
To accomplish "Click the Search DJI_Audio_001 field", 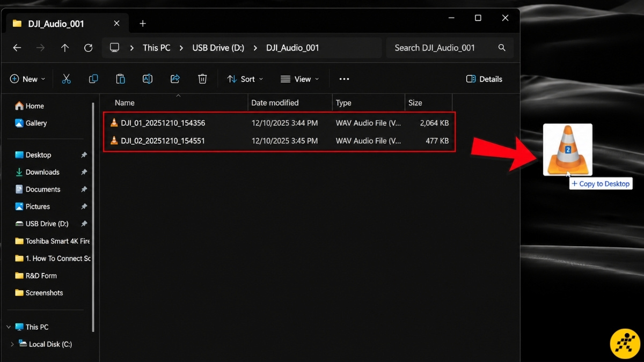I will coord(450,48).
